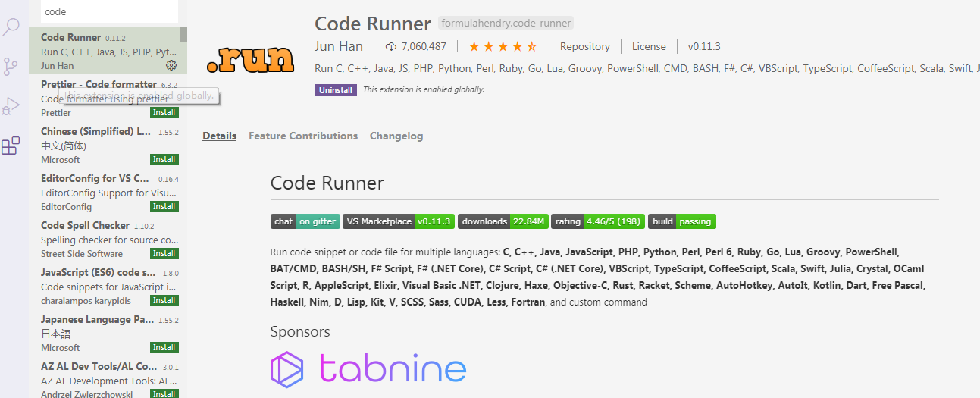This screenshot has height=398, width=980.
Task: Install the Code Spell Checker extension
Action: click(164, 254)
